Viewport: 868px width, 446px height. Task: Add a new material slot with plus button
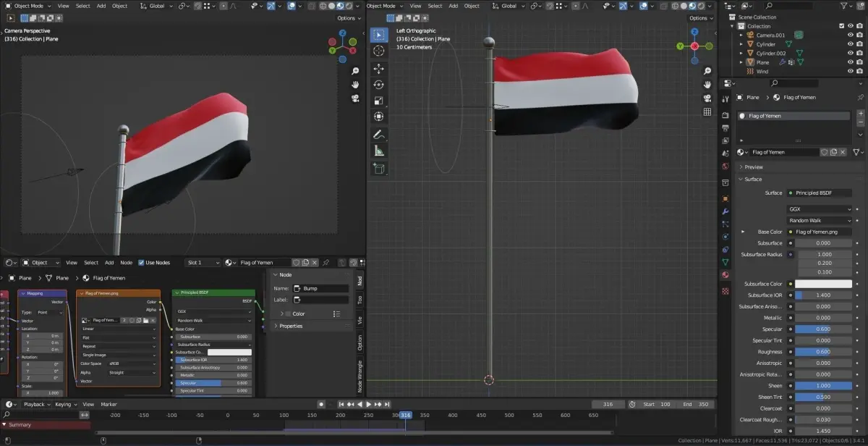pos(860,114)
